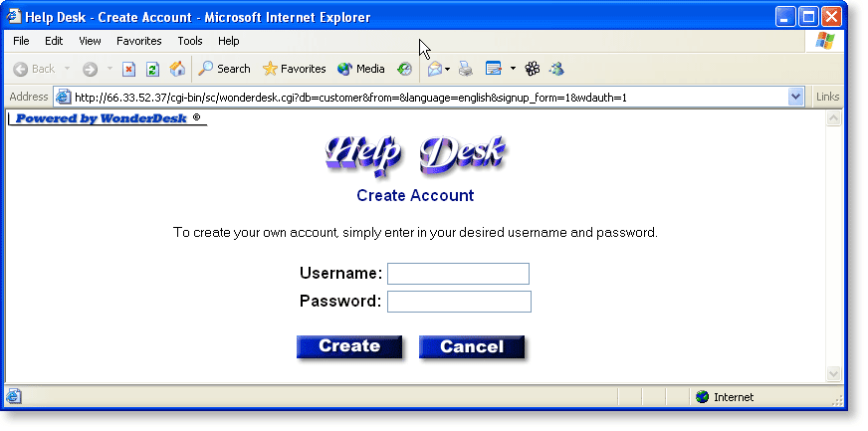Screen dimensions: 868x431
Task: Click the History clock icon
Action: coord(405,69)
